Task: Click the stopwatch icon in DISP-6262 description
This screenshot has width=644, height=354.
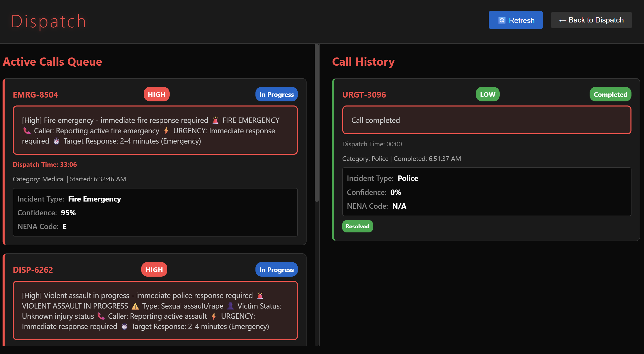Action: click(x=124, y=327)
